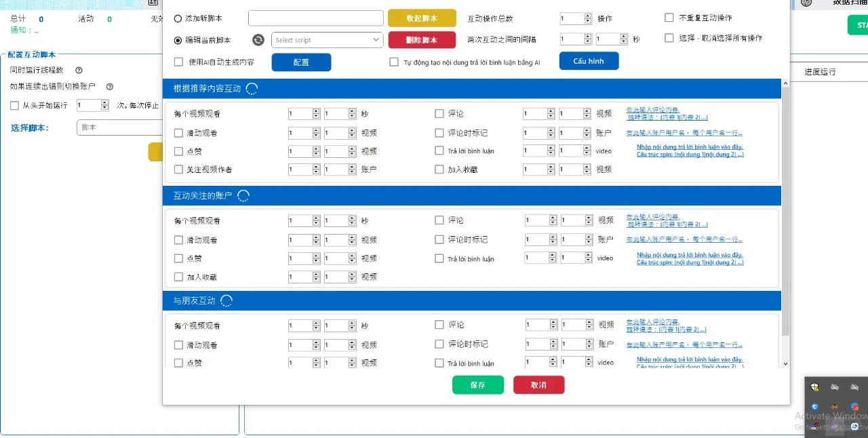This screenshot has height=438, width=868.
Task: Open the Select script dropdown
Action: click(327, 40)
